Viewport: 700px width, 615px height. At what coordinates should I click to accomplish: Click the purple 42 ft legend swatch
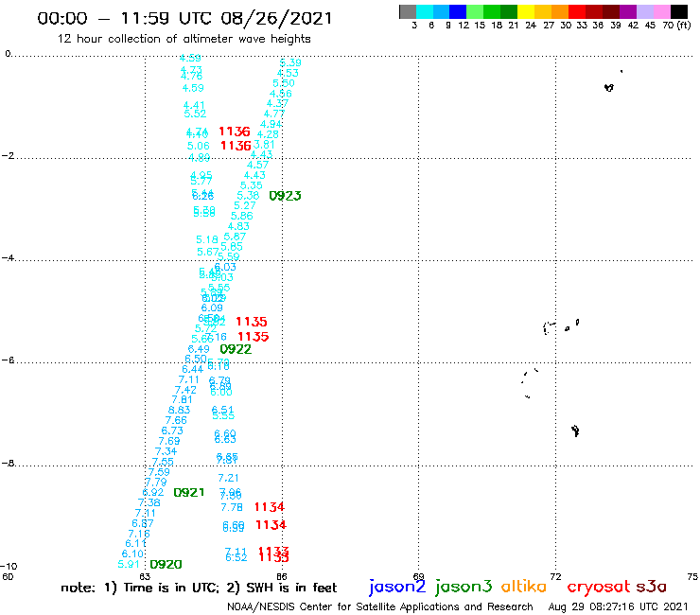click(x=628, y=11)
